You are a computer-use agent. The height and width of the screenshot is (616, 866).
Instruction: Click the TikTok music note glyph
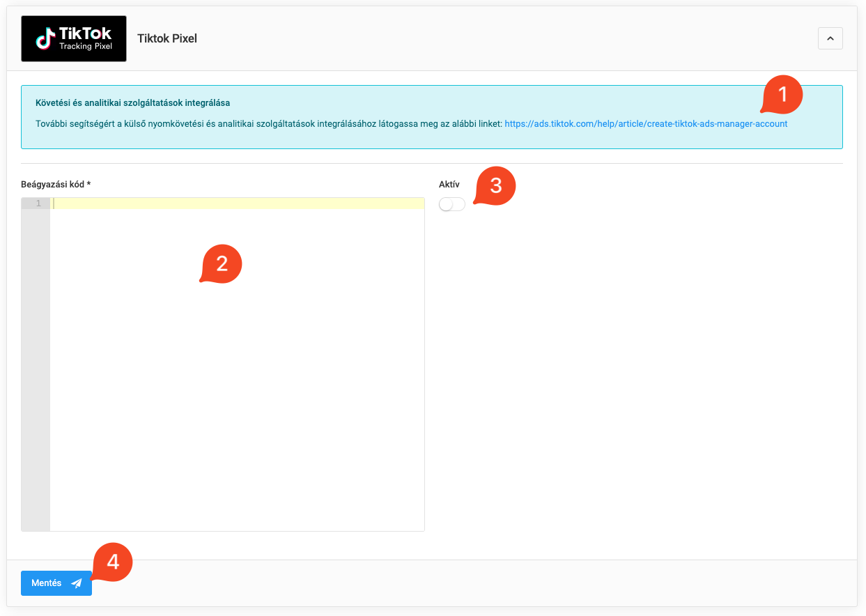point(46,38)
